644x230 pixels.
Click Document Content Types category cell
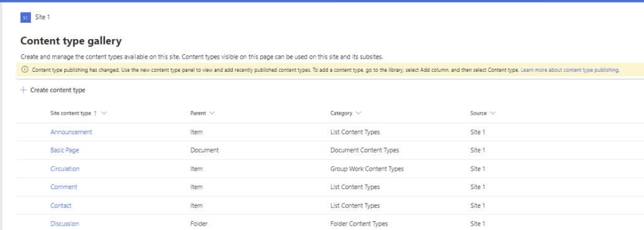coord(365,150)
